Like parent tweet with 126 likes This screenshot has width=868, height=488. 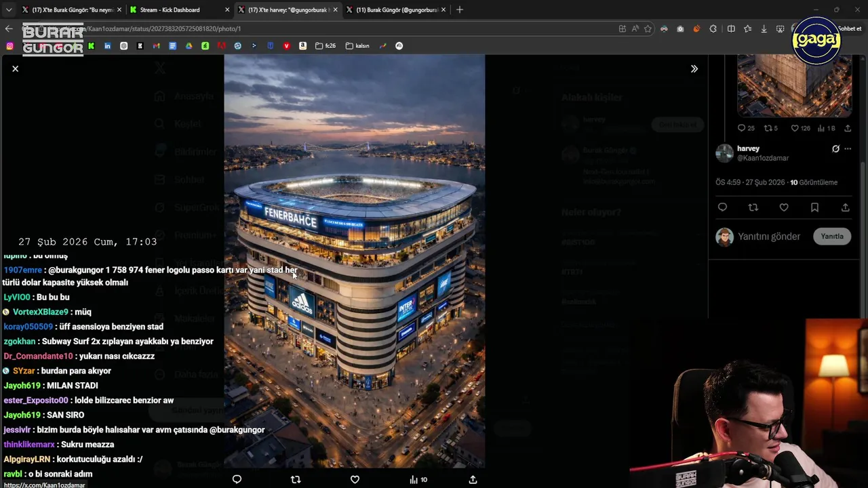tap(800, 128)
